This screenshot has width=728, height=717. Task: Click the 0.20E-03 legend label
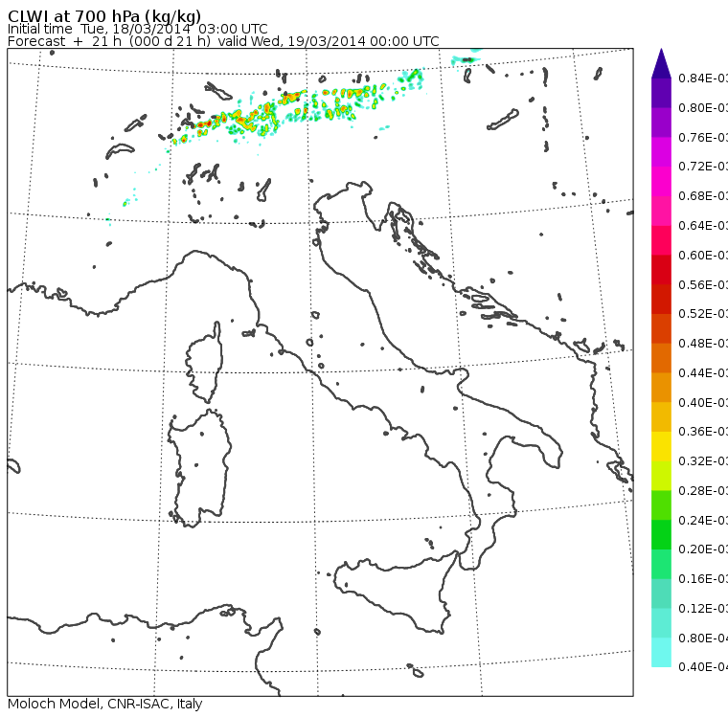coord(703,549)
